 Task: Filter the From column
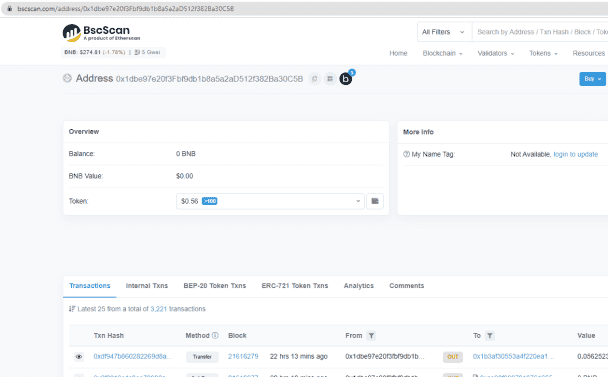371,335
